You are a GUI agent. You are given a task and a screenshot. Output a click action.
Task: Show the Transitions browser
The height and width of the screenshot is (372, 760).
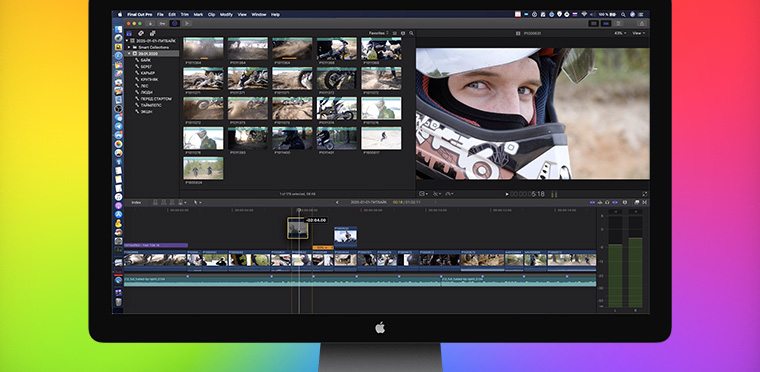[x=645, y=202]
